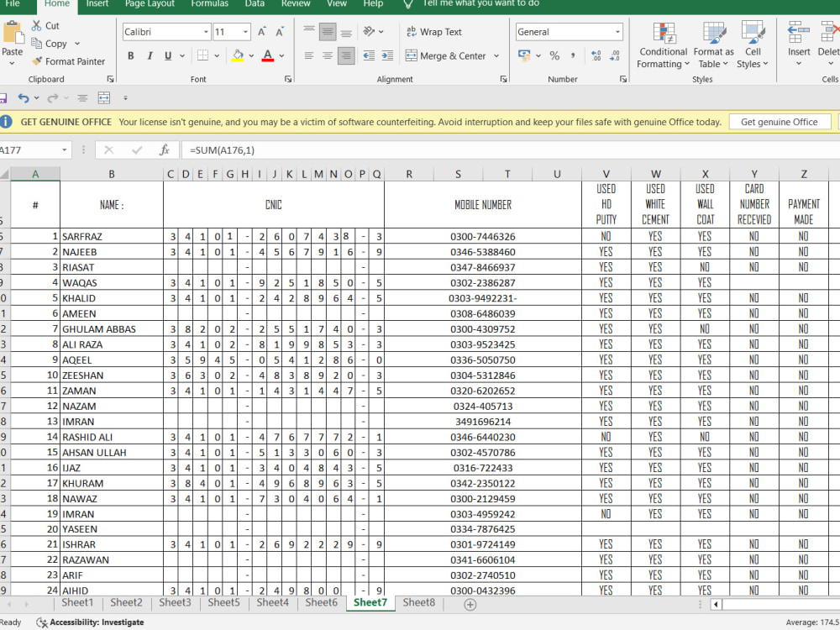
Task: Apply the yellow fill color bucket
Action: [238, 55]
